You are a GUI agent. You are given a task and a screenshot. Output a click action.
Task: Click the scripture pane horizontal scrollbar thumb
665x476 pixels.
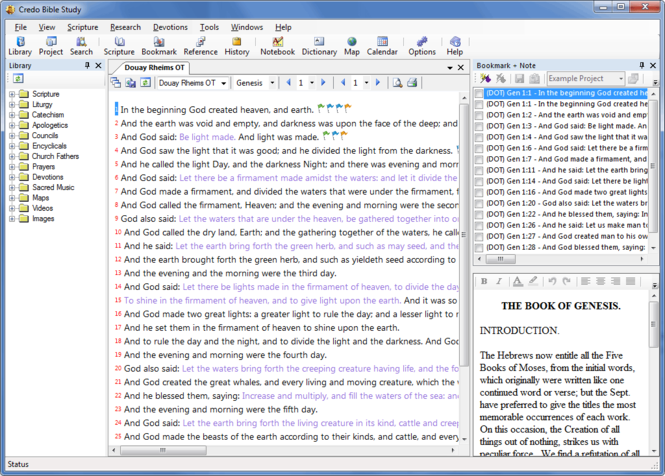click(x=163, y=450)
